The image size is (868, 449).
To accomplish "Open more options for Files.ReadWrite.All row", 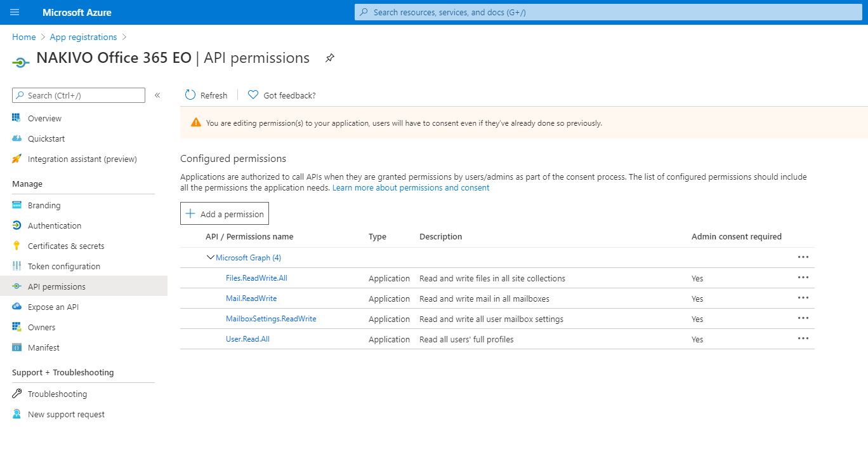I will tap(803, 278).
